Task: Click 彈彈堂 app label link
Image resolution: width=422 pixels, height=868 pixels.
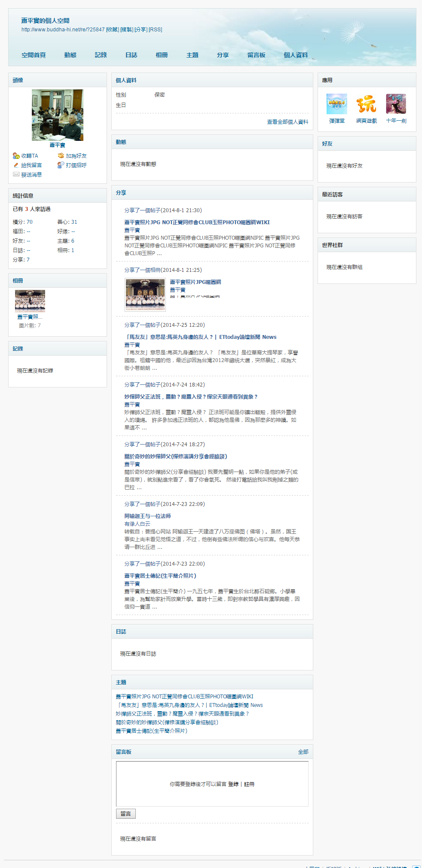Action: 337,121
